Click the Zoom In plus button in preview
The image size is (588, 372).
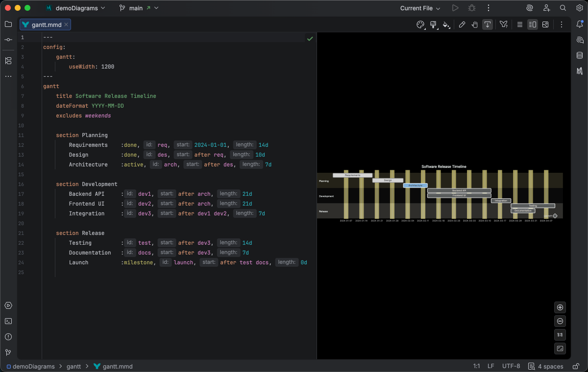(x=560, y=307)
